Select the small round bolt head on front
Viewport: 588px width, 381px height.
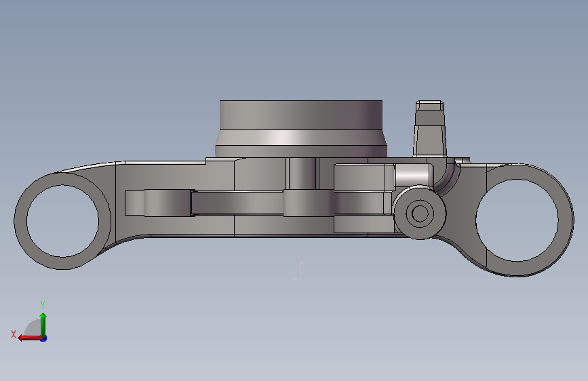tap(420, 214)
